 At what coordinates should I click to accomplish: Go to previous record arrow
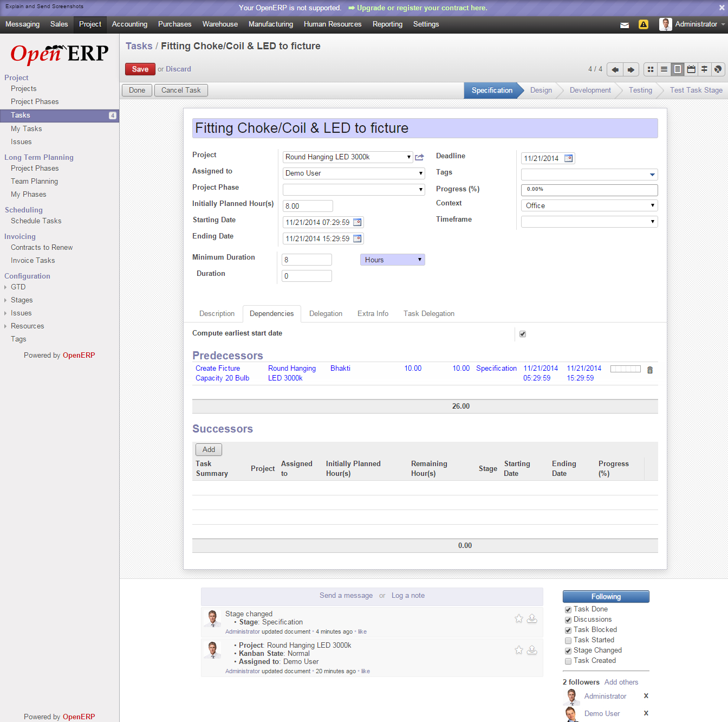[615, 69]
